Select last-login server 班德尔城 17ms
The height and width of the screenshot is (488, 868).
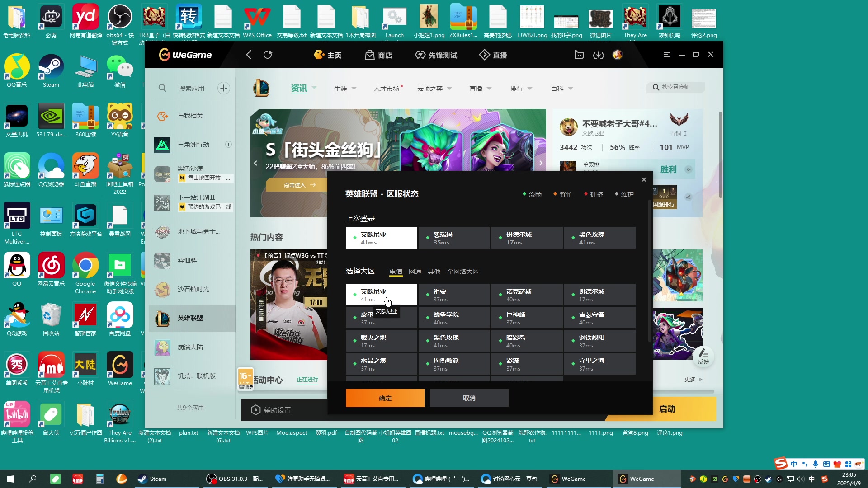(527, 238)
